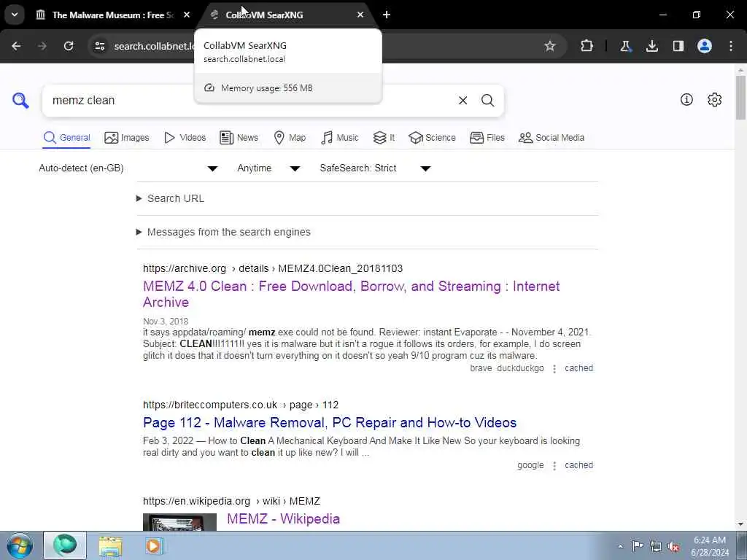747x560 pixels.
Task: Reload the current page
Action: (69, 46)
